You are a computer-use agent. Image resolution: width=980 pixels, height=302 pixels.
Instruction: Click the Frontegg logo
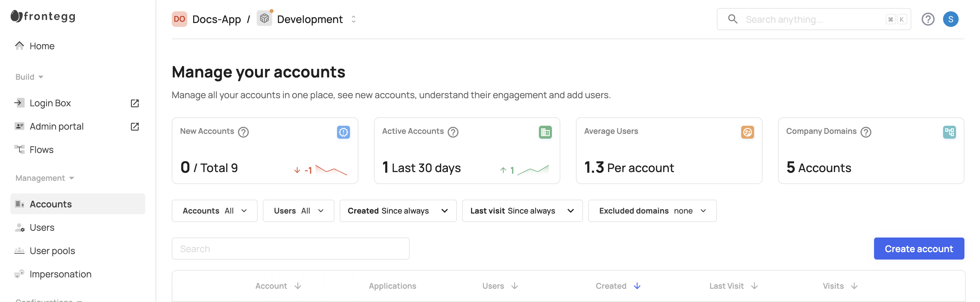pos(43,16)
